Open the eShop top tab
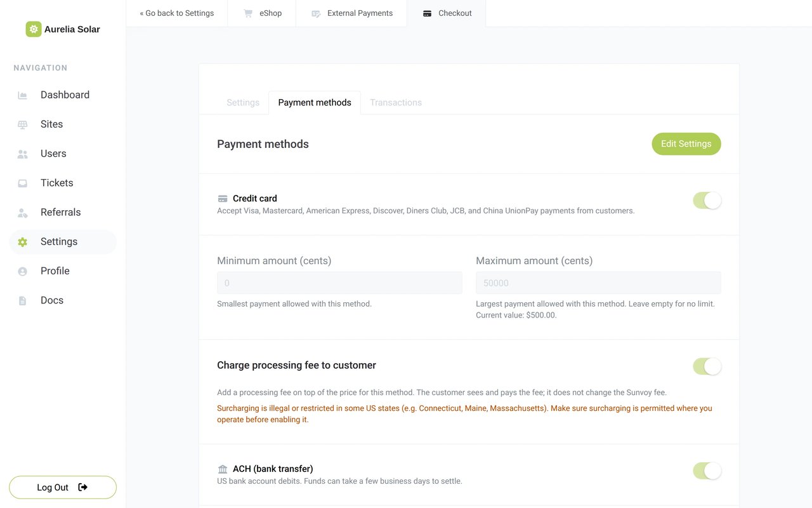Image resolution: width=812 pixels, height=508 pixels. click(262, 13)
